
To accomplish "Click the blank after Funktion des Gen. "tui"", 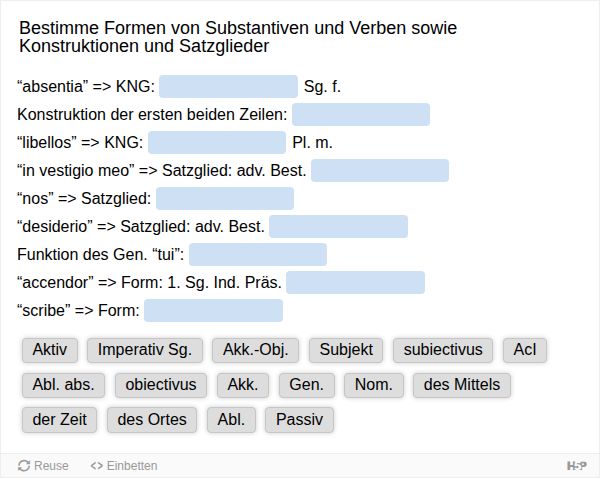I will pos(258,254).
